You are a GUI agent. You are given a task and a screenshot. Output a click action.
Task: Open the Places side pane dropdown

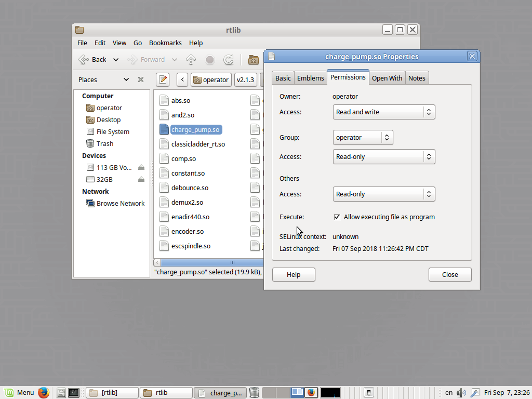[126, 79]
